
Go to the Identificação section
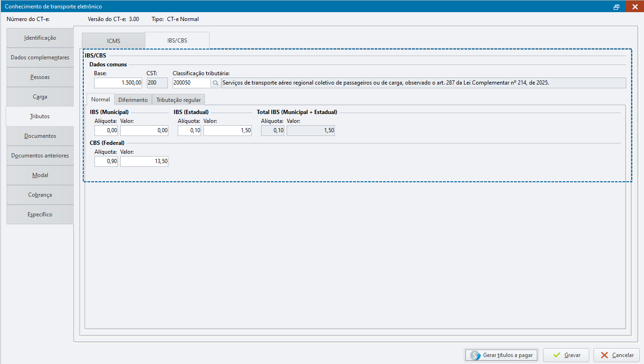pyautogui.click(x=40, y=38)
